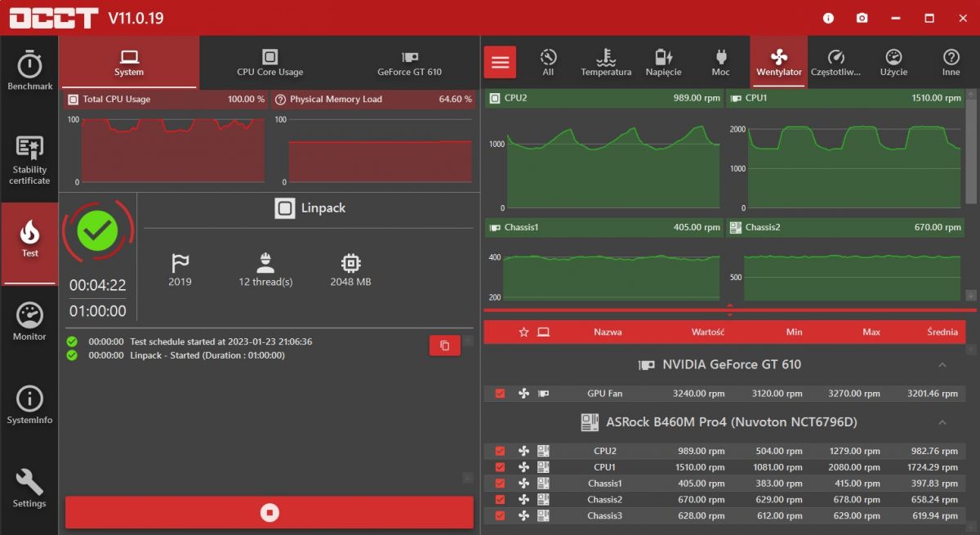Sort by the Min column header

pos(794,332)
